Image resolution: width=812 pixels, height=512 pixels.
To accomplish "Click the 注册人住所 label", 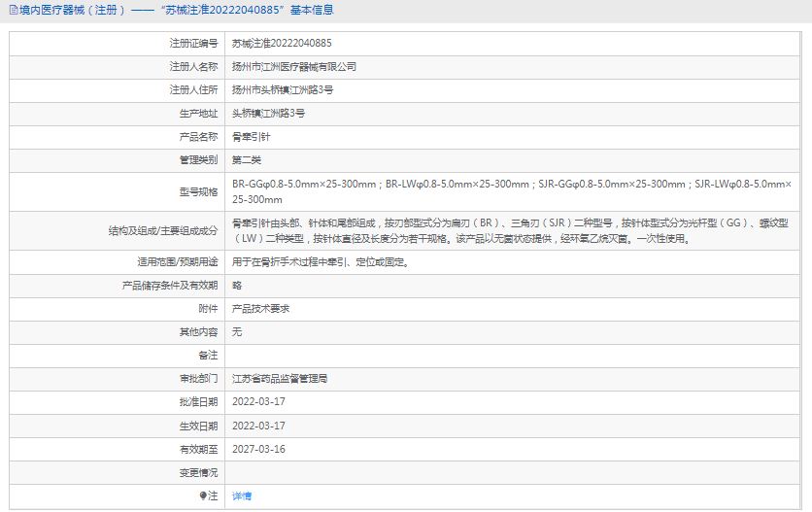I will click(193, 90).
